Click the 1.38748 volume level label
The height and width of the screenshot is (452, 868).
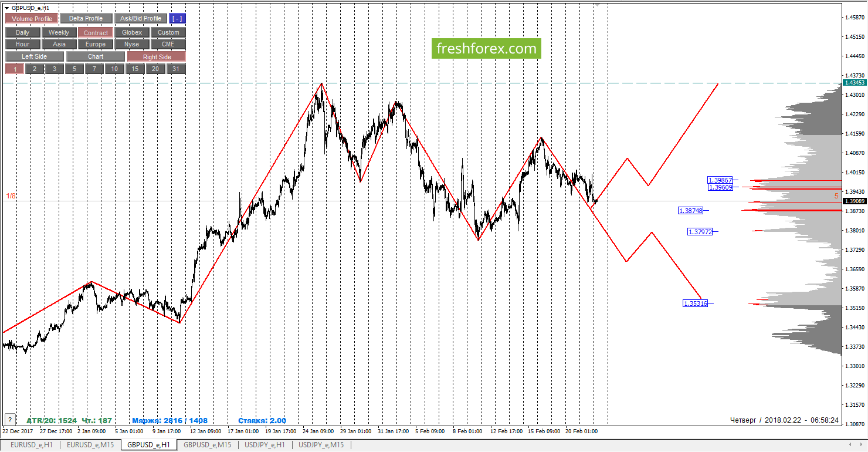point(690,210)
